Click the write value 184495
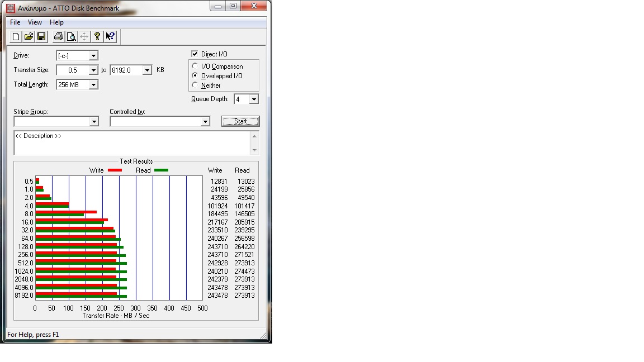Image resolution: width=644 pixels, height=362 pixels. (x=217, y=214)
